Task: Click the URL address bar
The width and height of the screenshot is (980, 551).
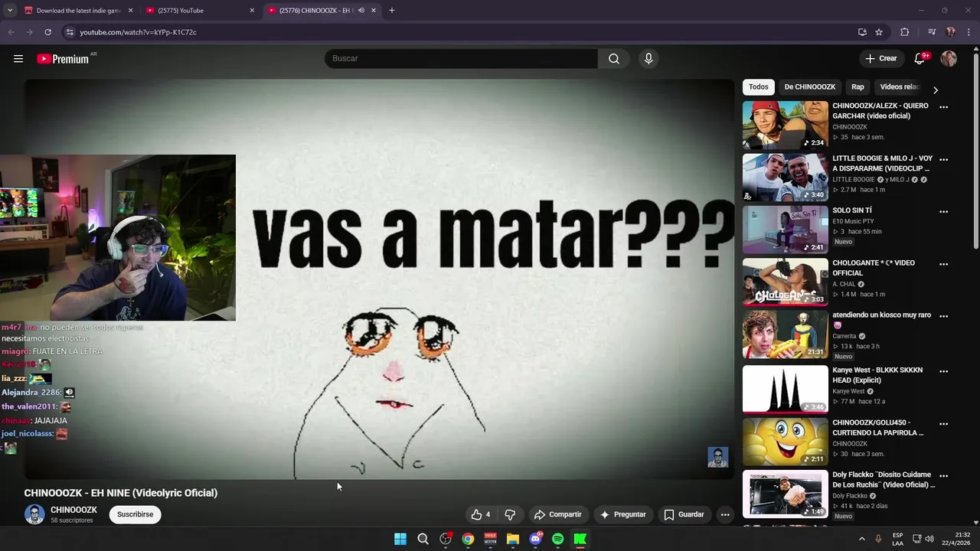Action: [x=459, y=32]
